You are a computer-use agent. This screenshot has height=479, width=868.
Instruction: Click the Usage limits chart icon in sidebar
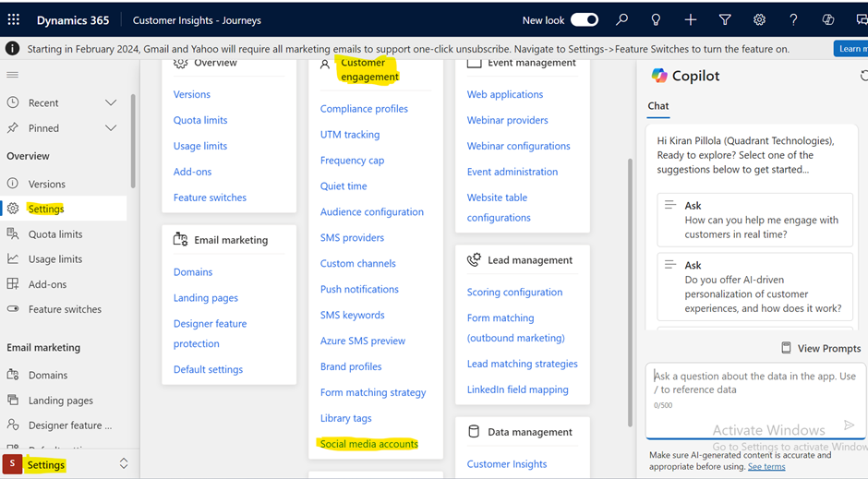point(13,258)
